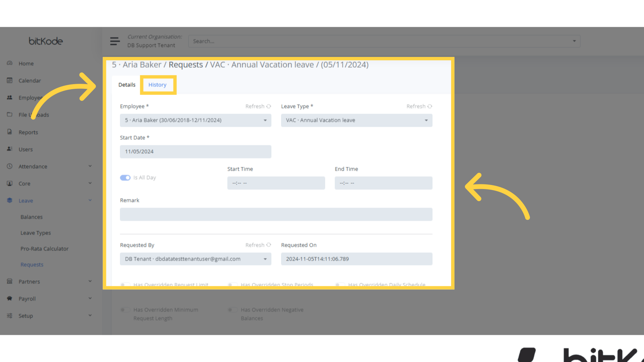Open the hamburger menu beside Current Organisation
Viewport: 644px width, 362px height.
point(115,41)
